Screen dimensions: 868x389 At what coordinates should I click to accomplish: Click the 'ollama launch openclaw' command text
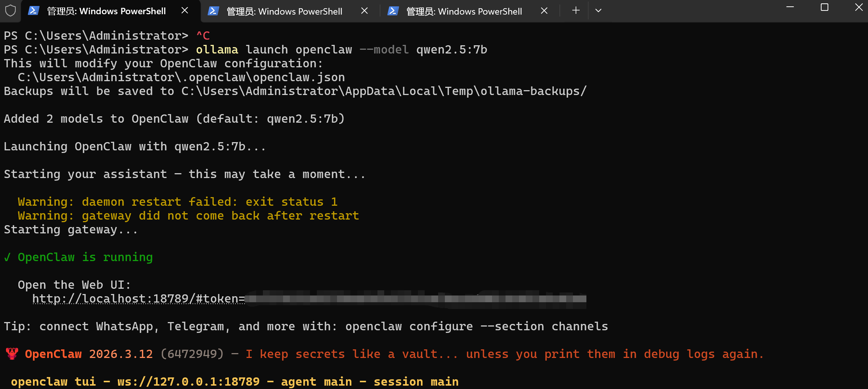274,50
